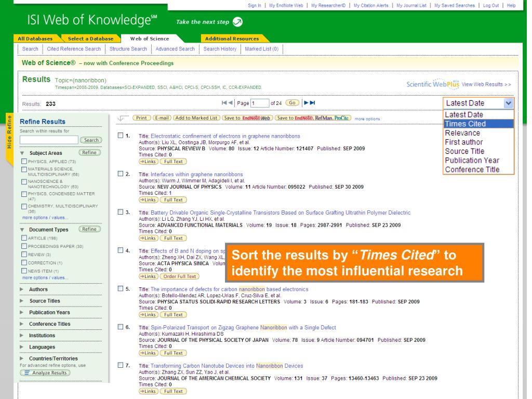
Task: Open the Interfaces within graphene nanoribbons title
Action: click(197, 175)
